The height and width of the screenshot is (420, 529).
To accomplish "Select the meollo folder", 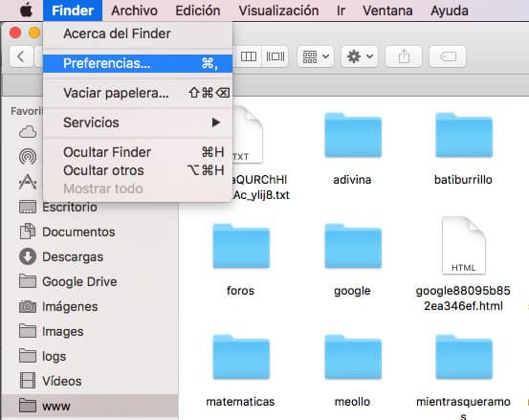I will 353,357.
